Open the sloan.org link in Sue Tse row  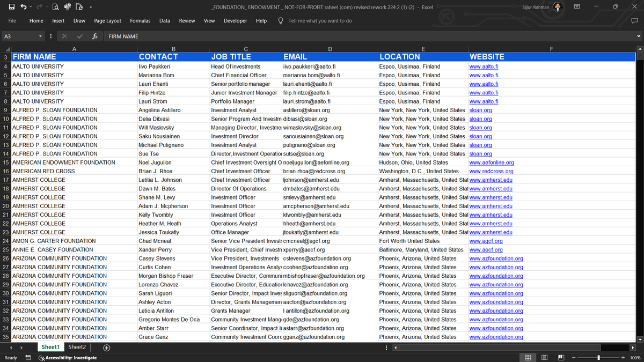(x=481, y=154)
